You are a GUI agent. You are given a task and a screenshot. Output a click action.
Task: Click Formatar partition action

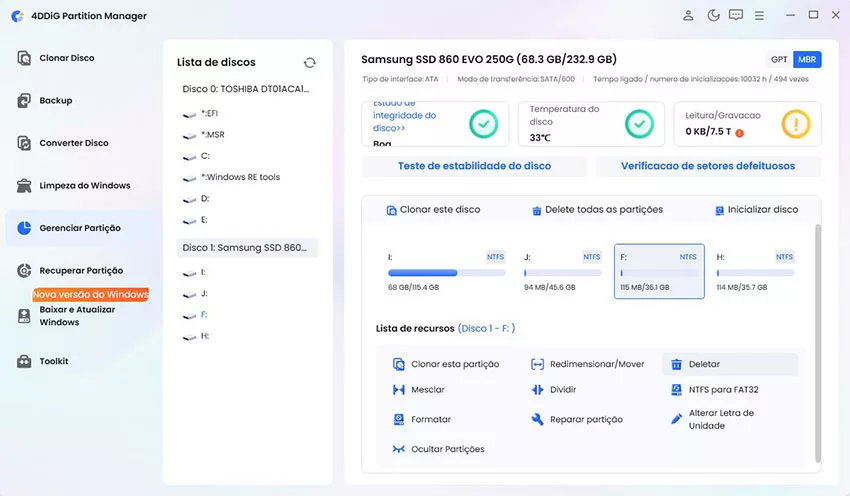(x=421, y=420)
